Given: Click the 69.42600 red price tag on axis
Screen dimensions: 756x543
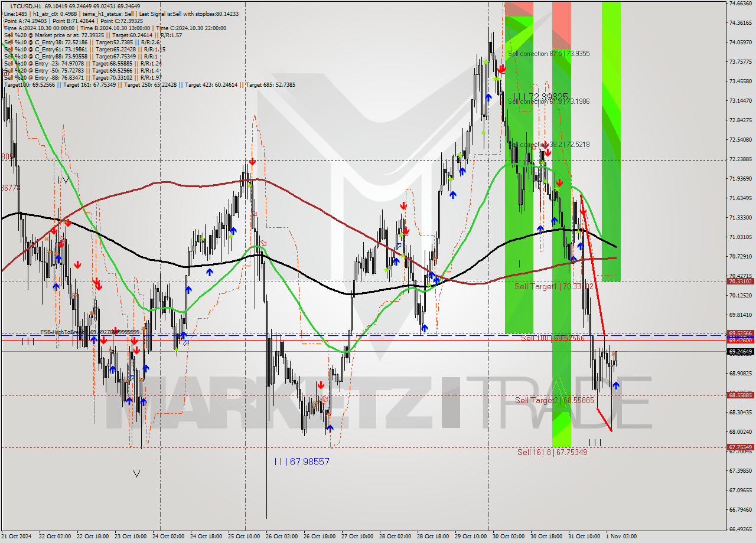Looking at the screenshot, I should pos(741,340).
